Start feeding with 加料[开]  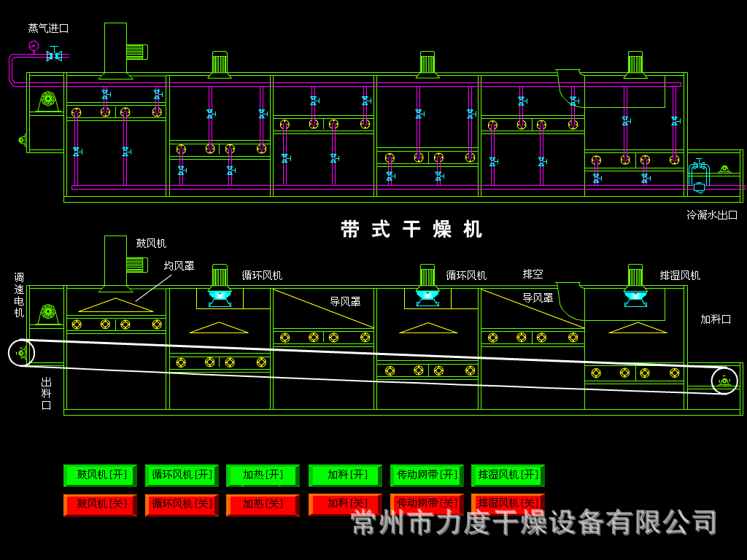(345, 475)
